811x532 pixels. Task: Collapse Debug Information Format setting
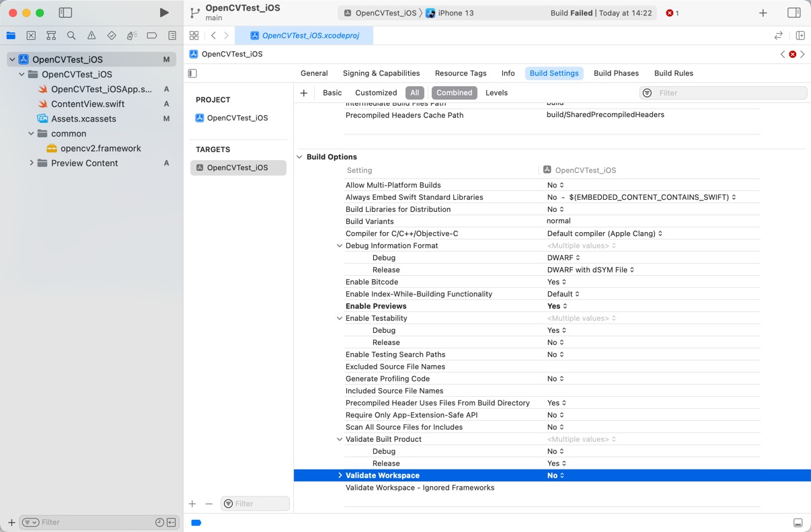point(340,245)
